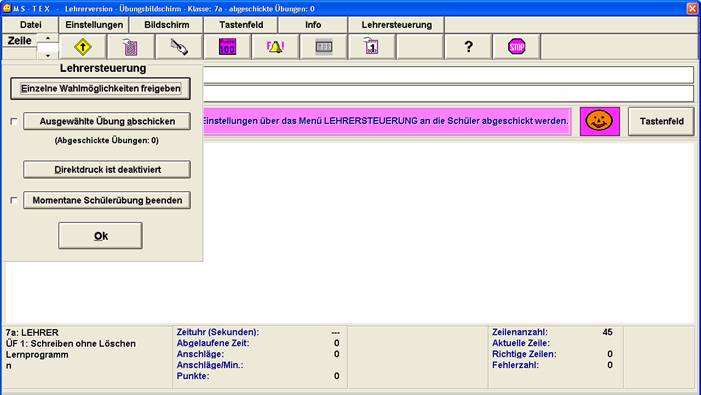This screenshot has width=701, height=395.
Task: Tick checkbox beside Momentane Schülerübung beenden
Action: [14, 200]
